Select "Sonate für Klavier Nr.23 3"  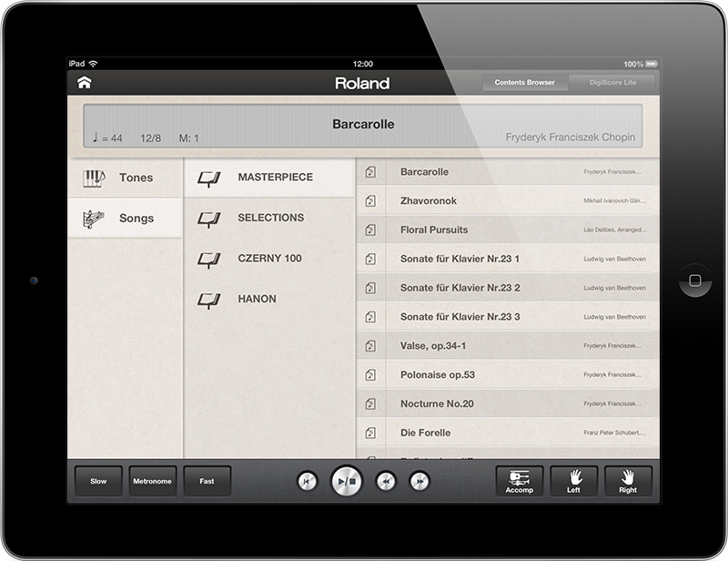coord(508,317)
